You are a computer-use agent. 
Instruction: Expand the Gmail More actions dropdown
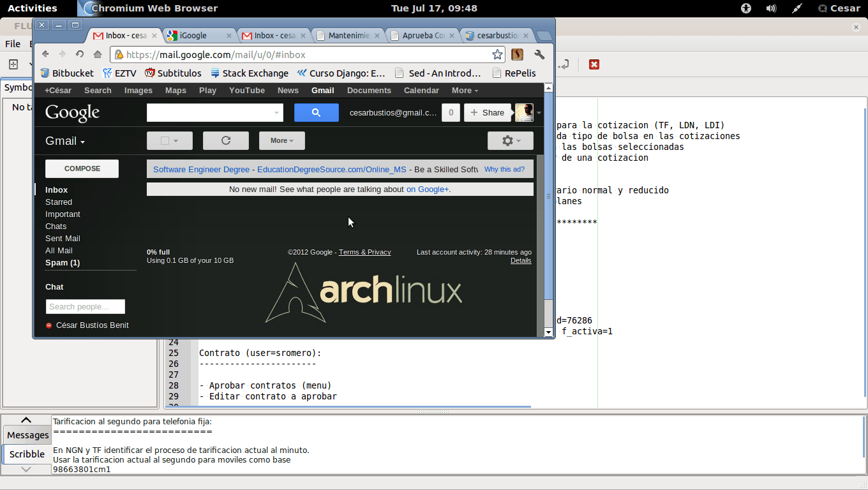tap(281, 140)
